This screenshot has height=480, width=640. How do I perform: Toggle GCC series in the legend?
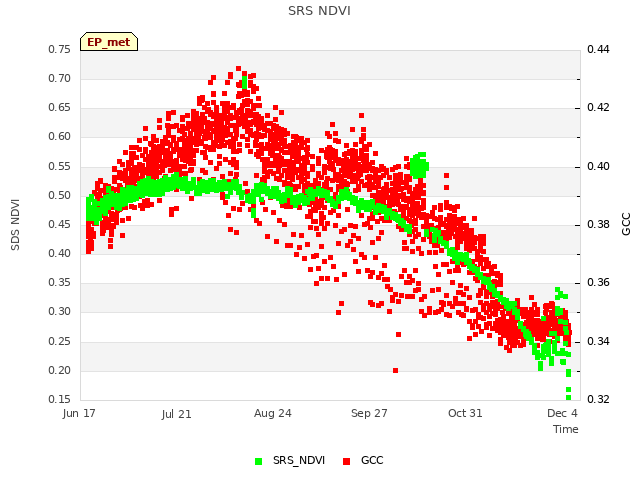point(363,460)
